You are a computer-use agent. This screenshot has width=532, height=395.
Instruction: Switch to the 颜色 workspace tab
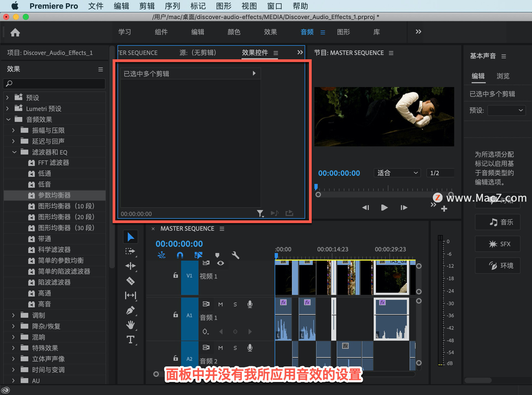pos(234,32)
